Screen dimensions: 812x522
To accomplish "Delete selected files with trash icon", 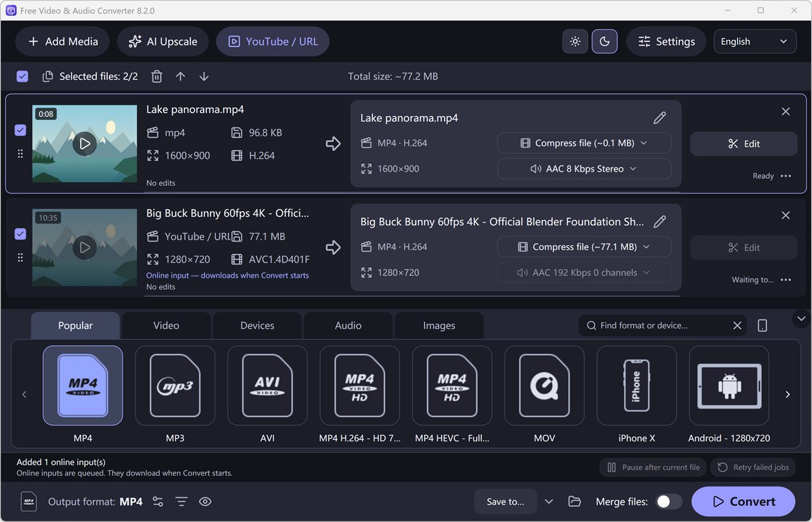I will (157, 76).
